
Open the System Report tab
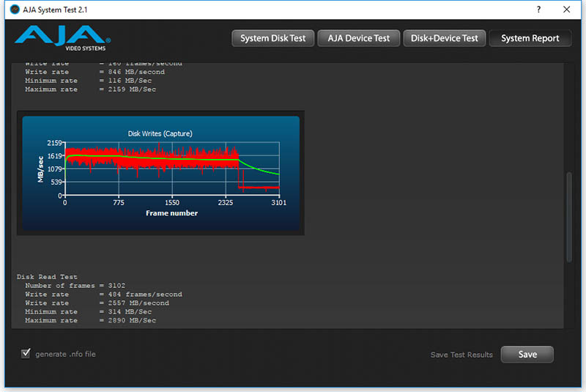coord(530,39)
